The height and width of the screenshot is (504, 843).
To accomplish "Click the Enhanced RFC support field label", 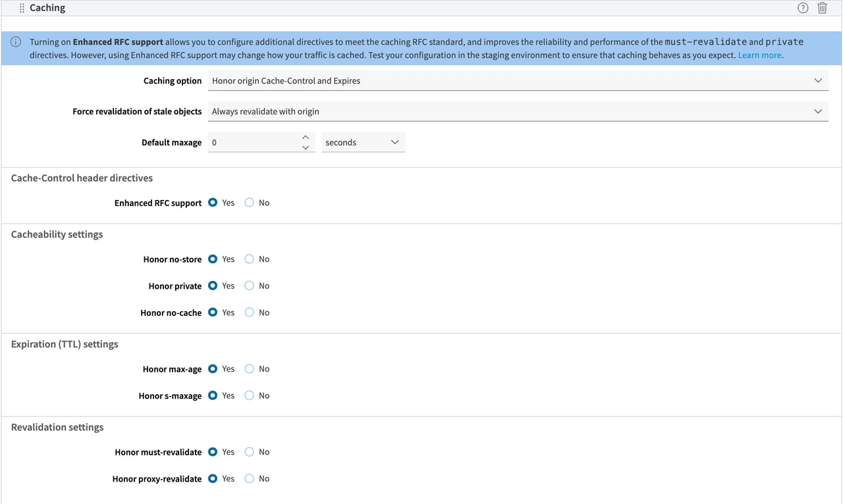I will coord(158,203).
